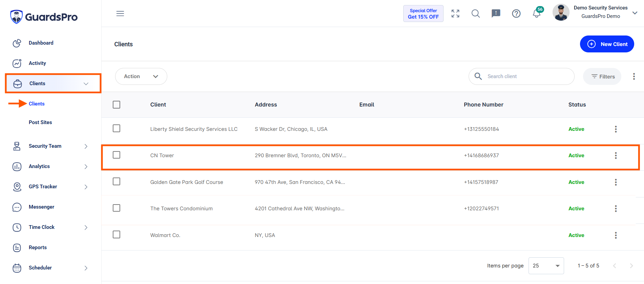Image resolution: width=644 pixels, height=284 pixels.
Task: Open the Filters panel
Action: click(x=602, y=76)
